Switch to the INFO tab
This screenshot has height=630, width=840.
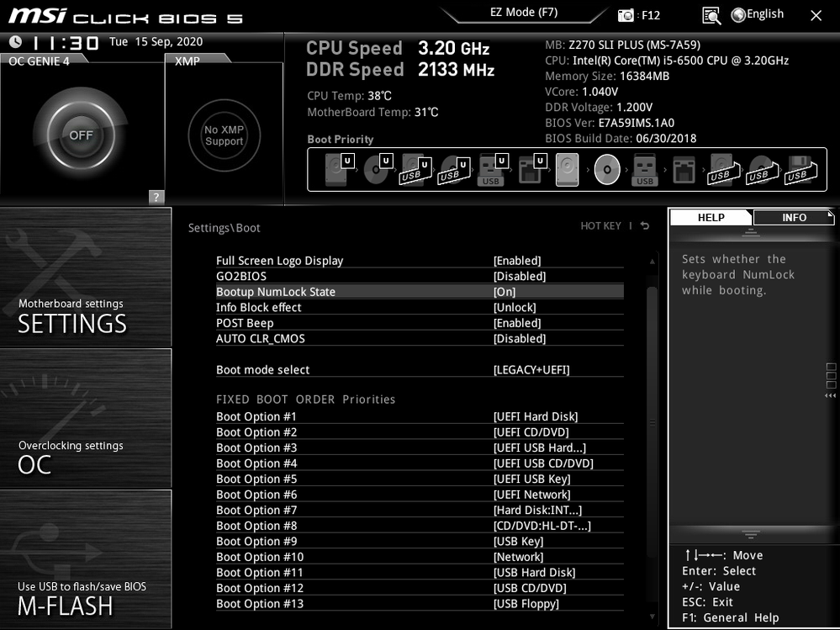coord(794,218)
